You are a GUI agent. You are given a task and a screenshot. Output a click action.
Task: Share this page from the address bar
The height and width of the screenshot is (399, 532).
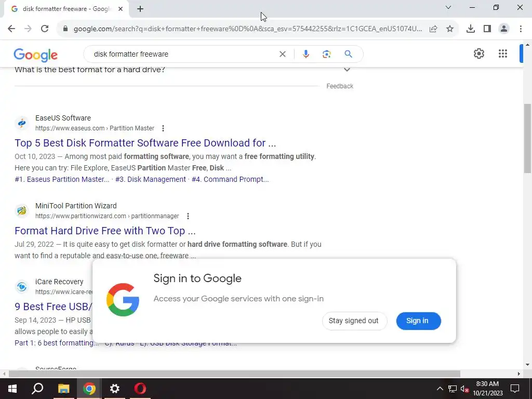click(433, 29)
